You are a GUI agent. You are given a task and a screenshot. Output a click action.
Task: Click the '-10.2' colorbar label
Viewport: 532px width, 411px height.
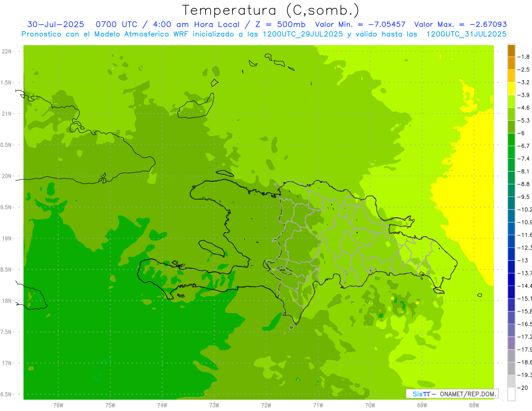(525, 209)
